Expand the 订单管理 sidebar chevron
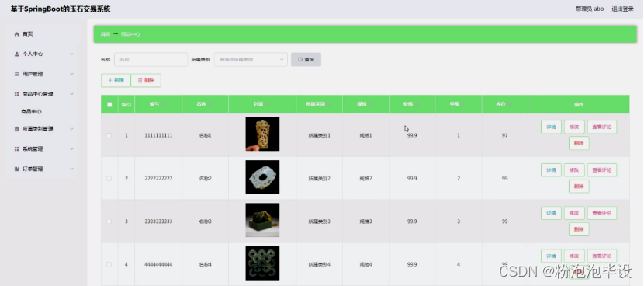This screenshot has height=286, width=644. click(71, 169)
